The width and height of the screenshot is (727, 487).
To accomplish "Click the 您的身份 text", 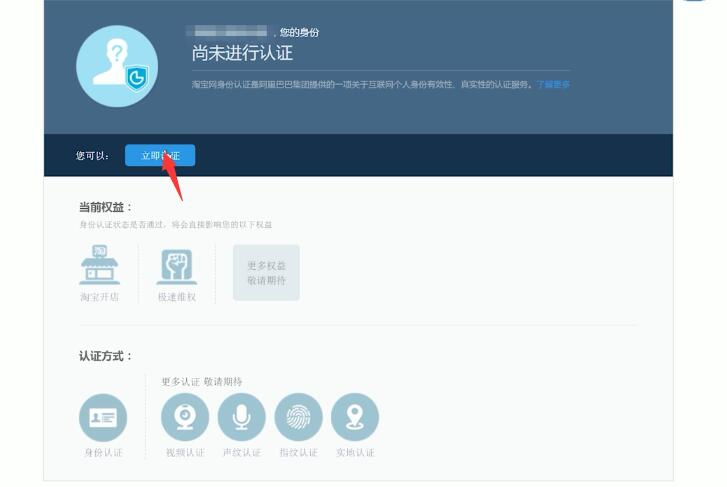I will 300,32.
